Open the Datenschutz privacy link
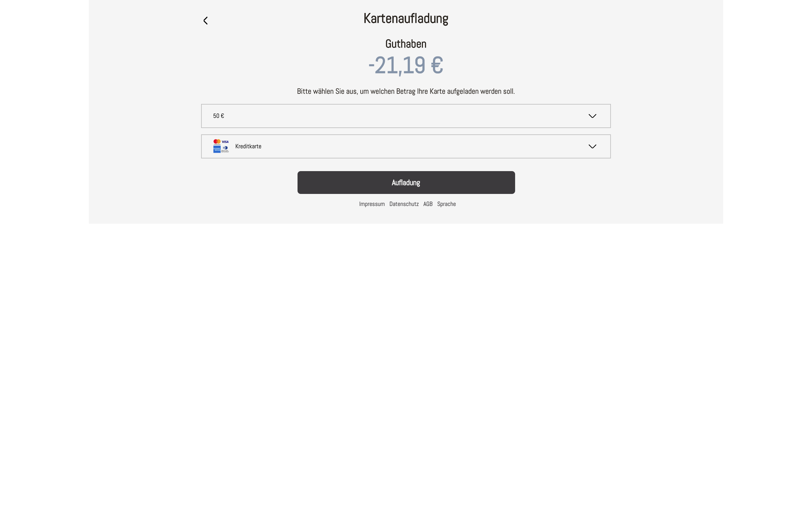This screenshot has width=812, height=507. 404,204
